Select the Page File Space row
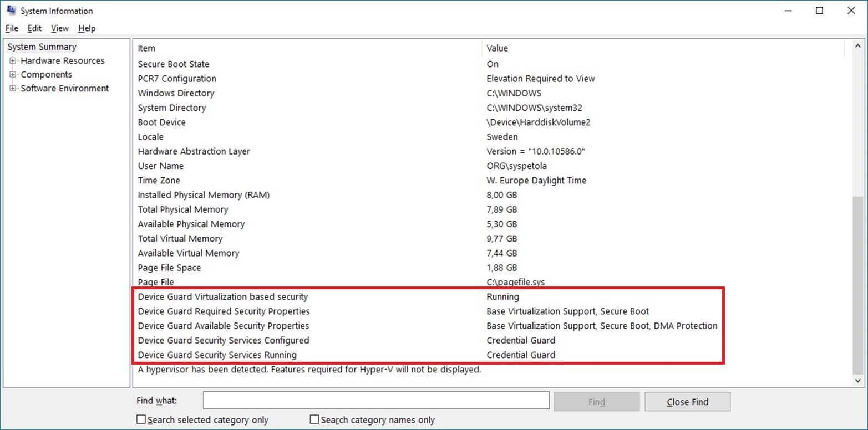The image size is (868, 430). coord(488,268)
